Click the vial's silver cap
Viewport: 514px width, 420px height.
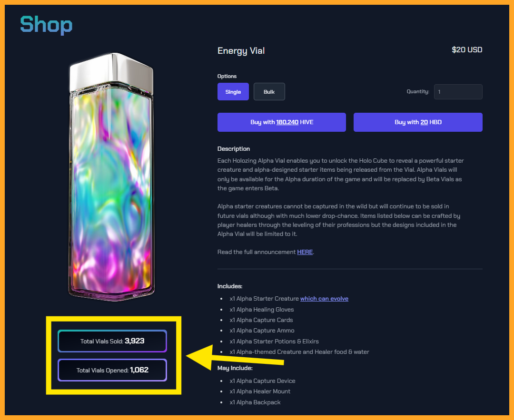[x=111, y=71]
